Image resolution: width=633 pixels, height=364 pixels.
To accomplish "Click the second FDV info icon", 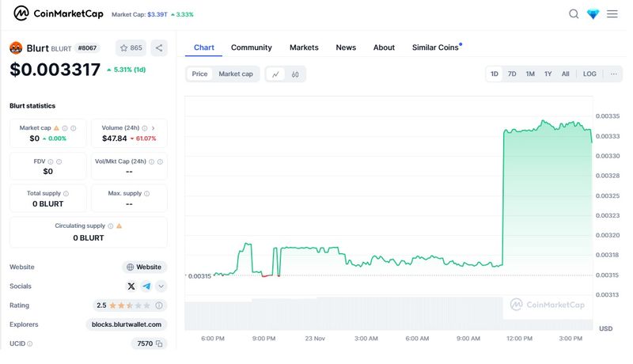I will (59, 162).
